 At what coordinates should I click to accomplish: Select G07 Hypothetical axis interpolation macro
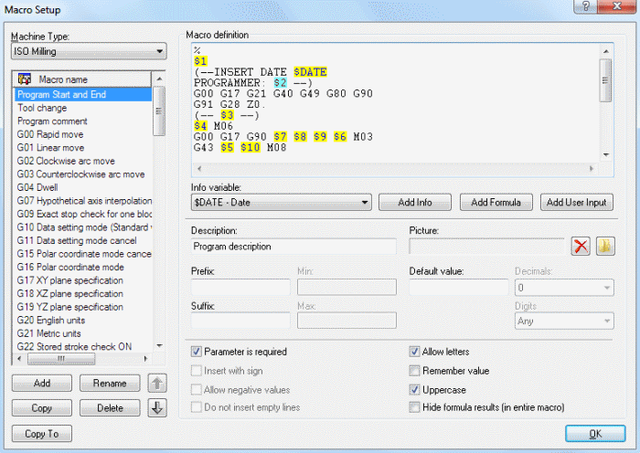[83, 201]
